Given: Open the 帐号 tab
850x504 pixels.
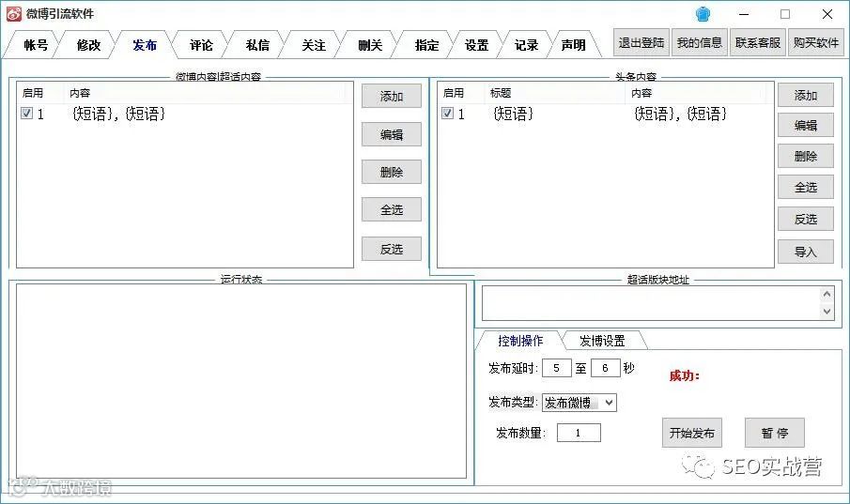Looking at the screenshot, I should tap(36, 45).
